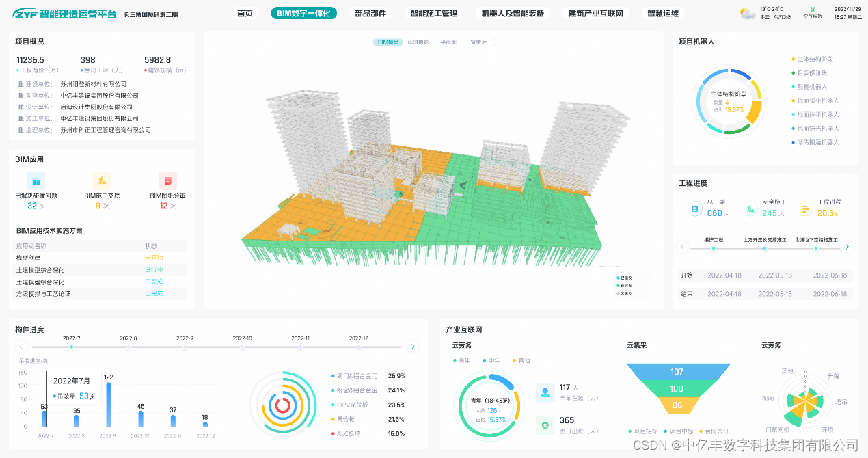The height and width of the screenshot is (458, 868).
Task: Open the 部品部件 tab
Action: [x=370, y=13]
